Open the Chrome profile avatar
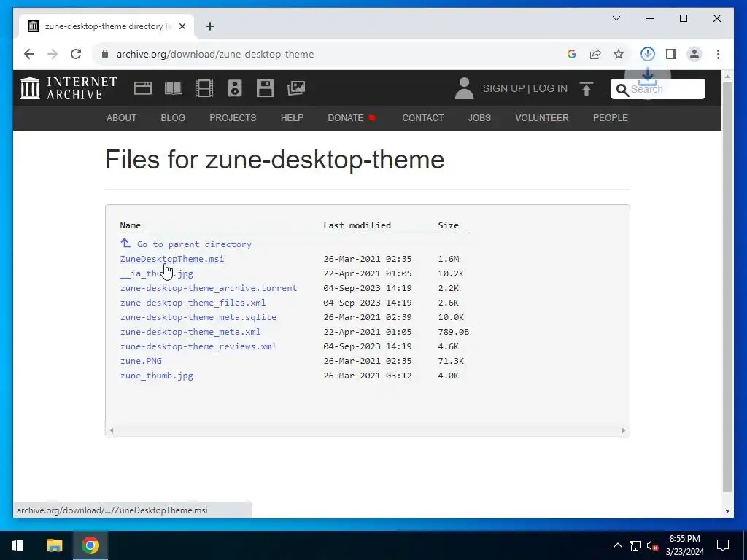 tap(694, 54)
